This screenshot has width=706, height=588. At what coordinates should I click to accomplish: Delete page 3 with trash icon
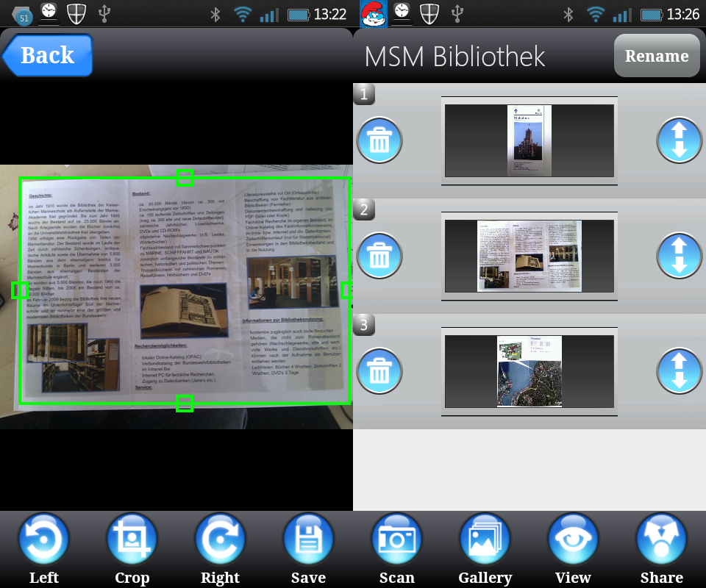[379, 371]
